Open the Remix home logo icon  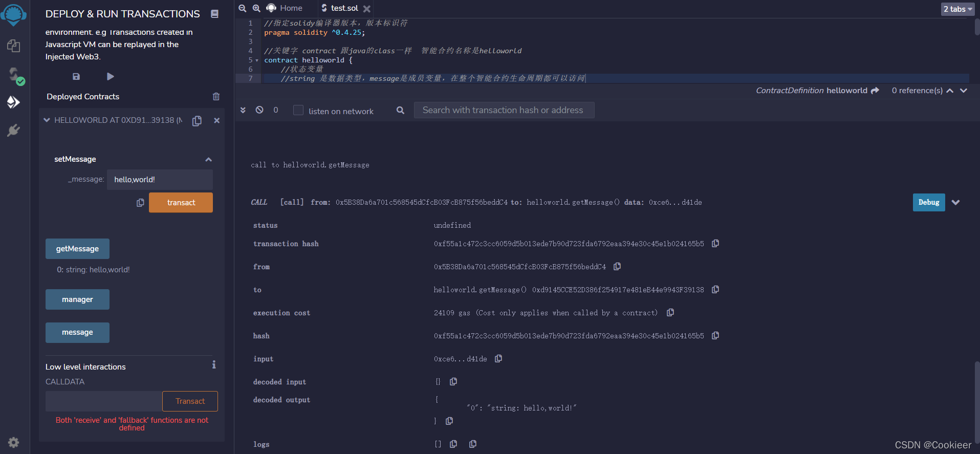[x=14, y=14]
